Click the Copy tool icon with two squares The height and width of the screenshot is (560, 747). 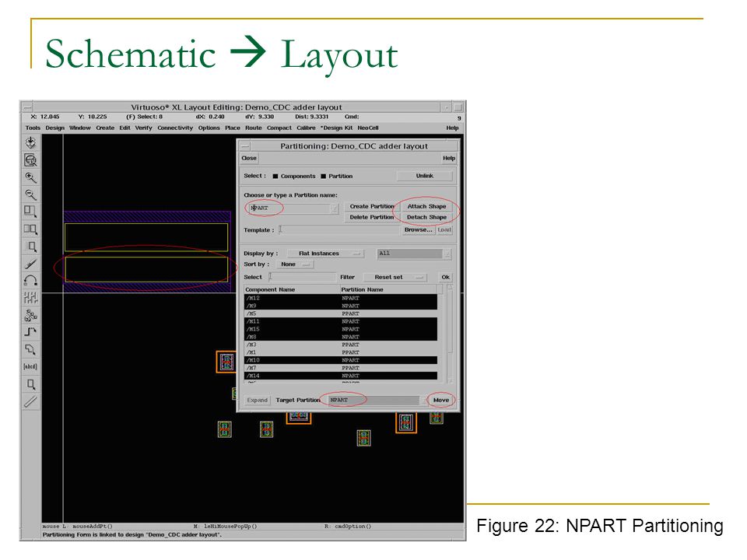[30, 229]
